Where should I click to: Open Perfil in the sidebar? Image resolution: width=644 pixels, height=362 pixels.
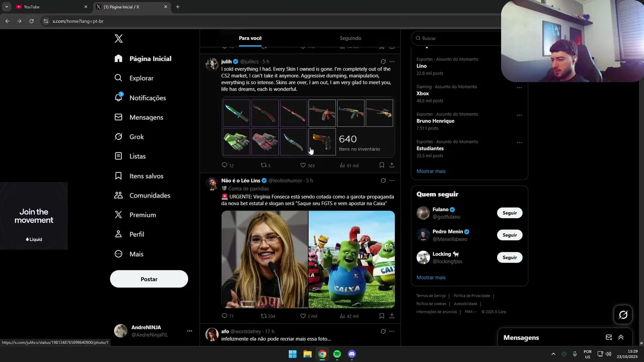[130, 234]
